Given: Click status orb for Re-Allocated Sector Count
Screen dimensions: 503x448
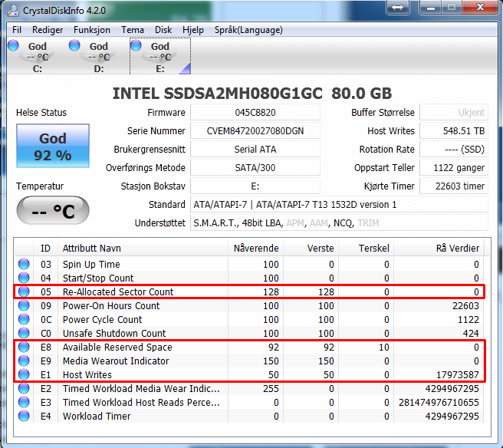Looking at the screenshot, I should pos(23,292).
